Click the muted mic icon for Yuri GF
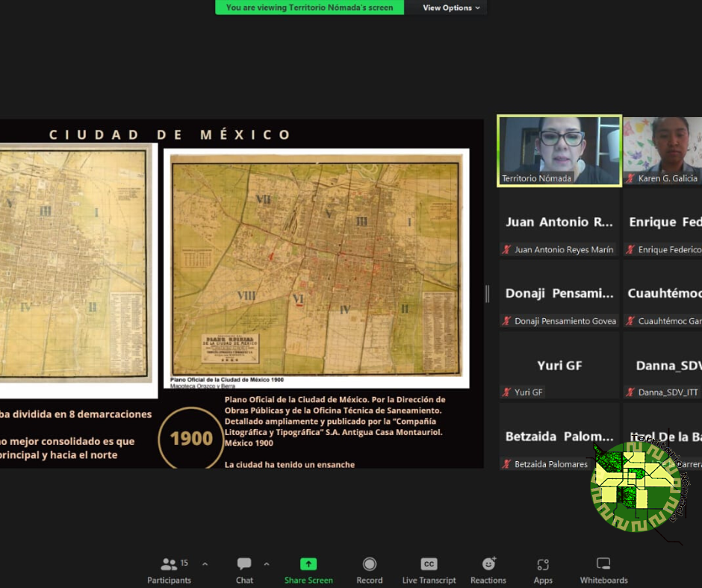Screen dimensions: 702x588 (507, 392)
